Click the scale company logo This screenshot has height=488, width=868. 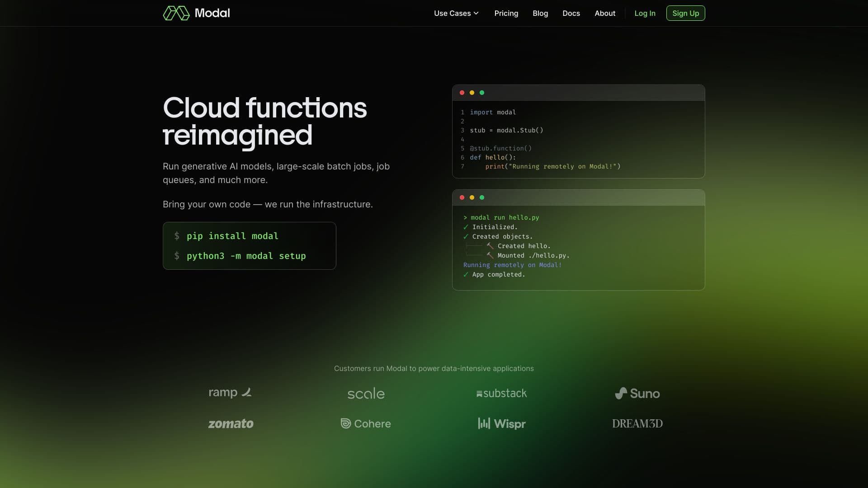pyautogui.click(x=366, y=393)
